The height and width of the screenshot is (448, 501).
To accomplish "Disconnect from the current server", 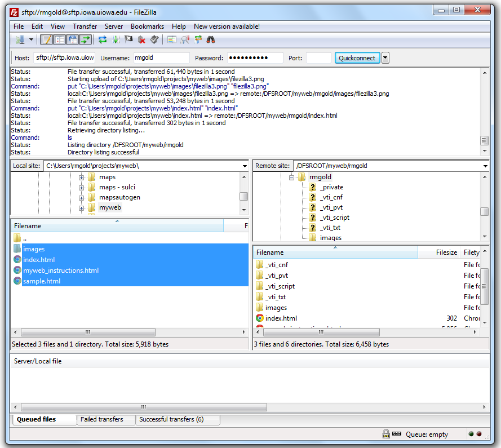I will click(x=141, y=39).
